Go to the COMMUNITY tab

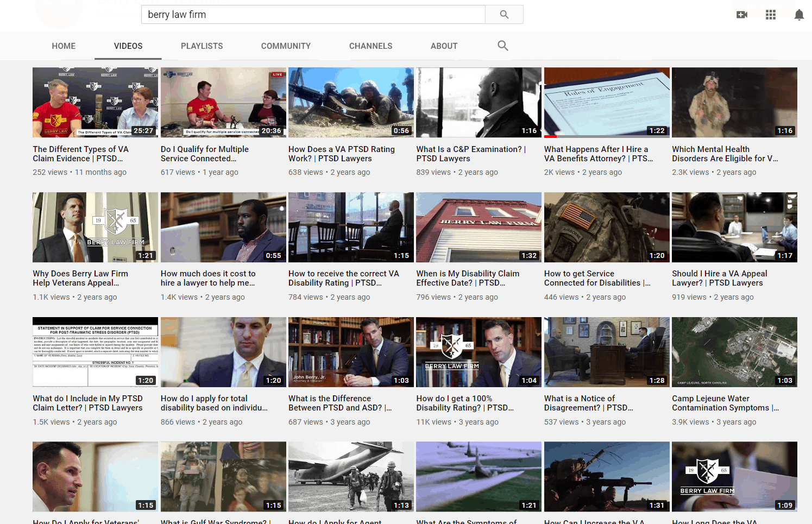point(286,46)
